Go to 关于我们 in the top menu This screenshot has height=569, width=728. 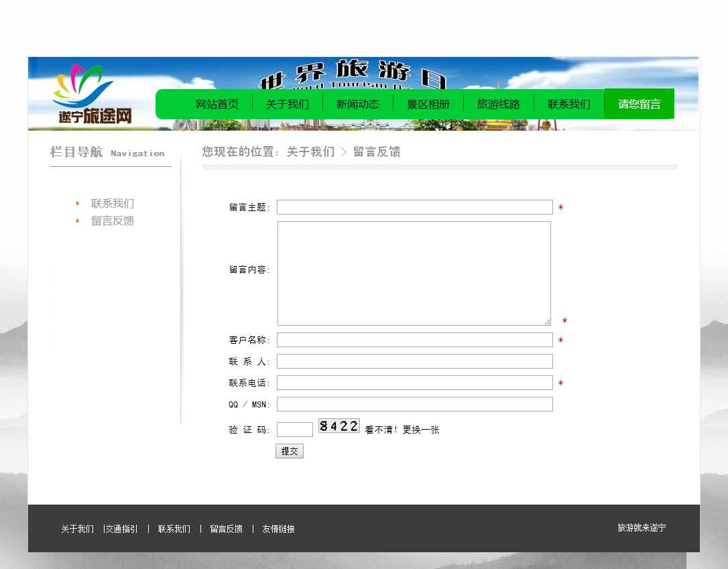coord(288,104)
